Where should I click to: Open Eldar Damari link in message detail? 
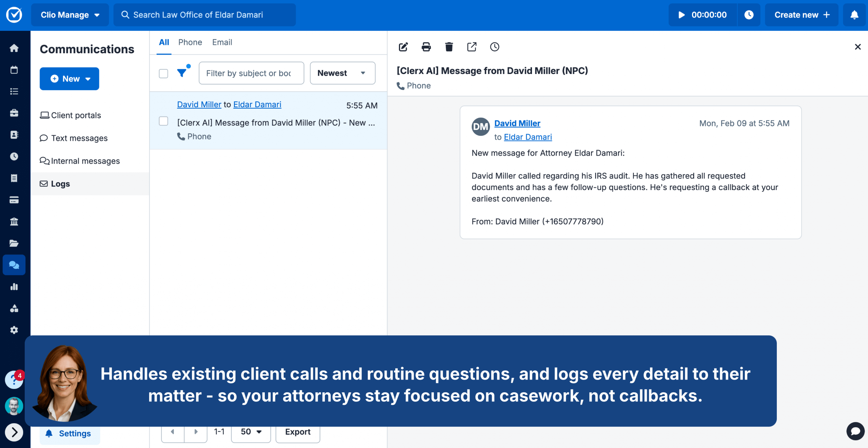coord(528,137)
